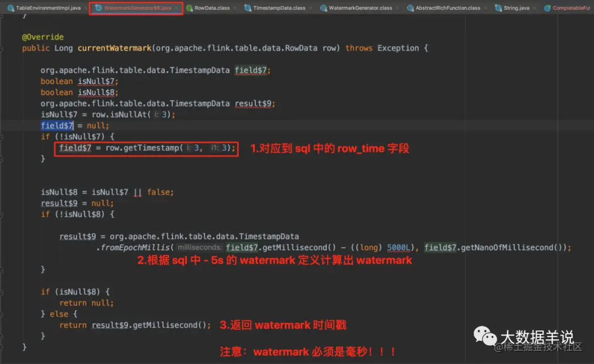Open the RowData.class tab
Viewport: 594px width, 364px height.
[x=212, y=8]
